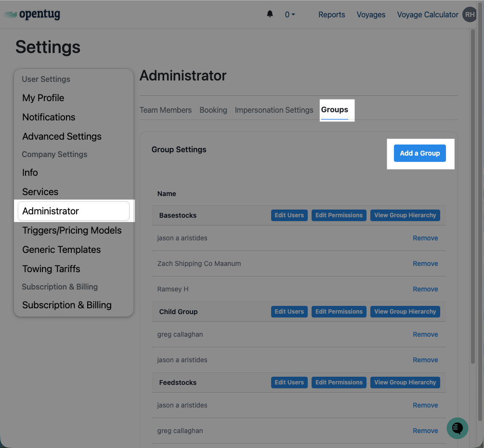Open the notifications bell
Screen dimensions: 484x448
point(270,14)
